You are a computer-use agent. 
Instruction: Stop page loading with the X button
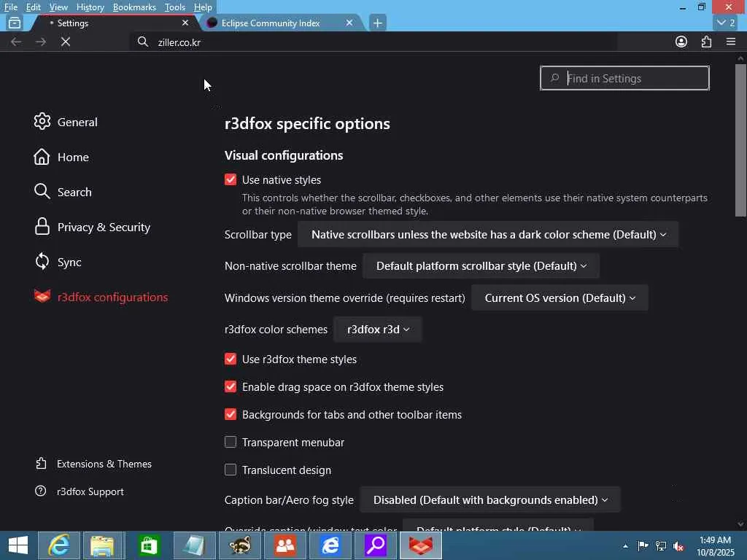pos(66,42)
